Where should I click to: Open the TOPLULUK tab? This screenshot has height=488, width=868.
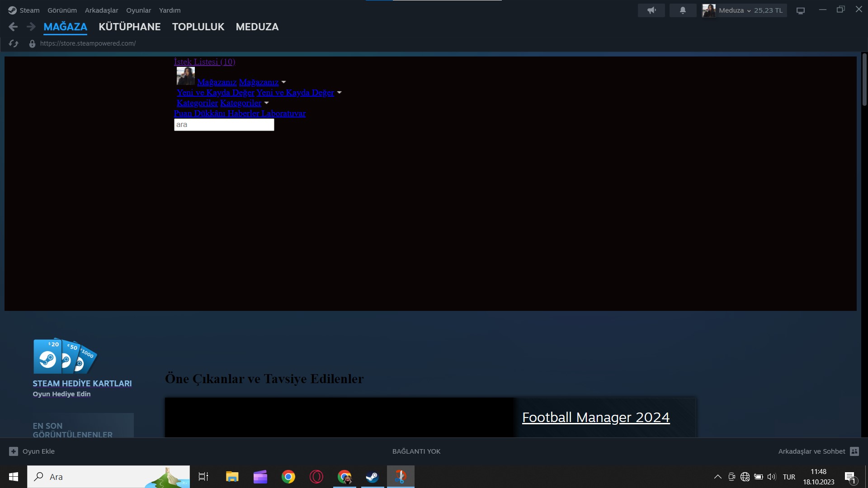pos(198,27)
